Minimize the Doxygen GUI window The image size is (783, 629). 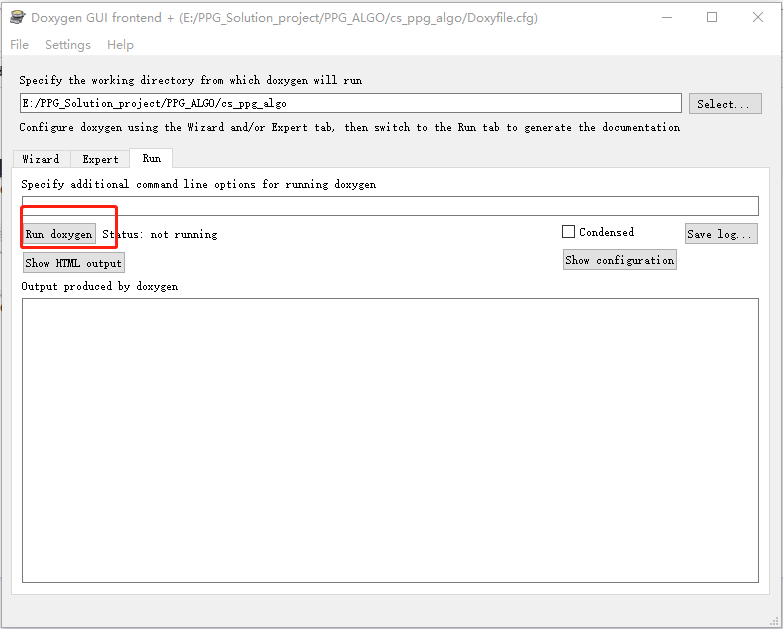[667, 17]
